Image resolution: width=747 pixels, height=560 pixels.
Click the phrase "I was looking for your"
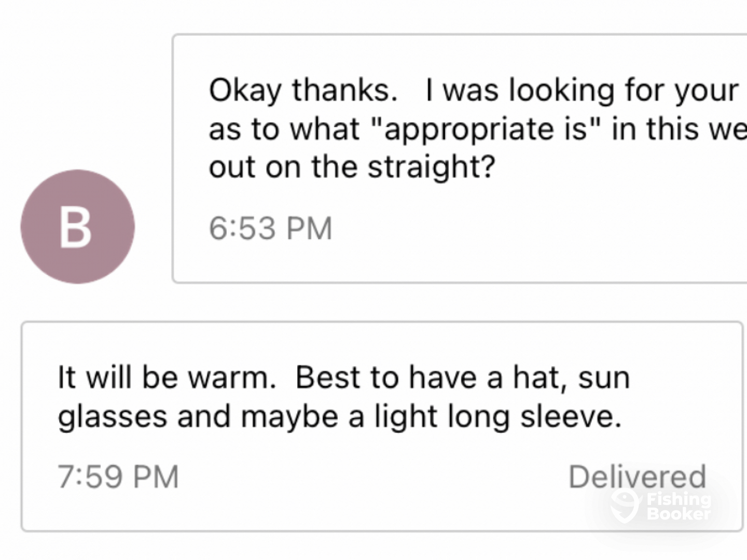point(582,90)
